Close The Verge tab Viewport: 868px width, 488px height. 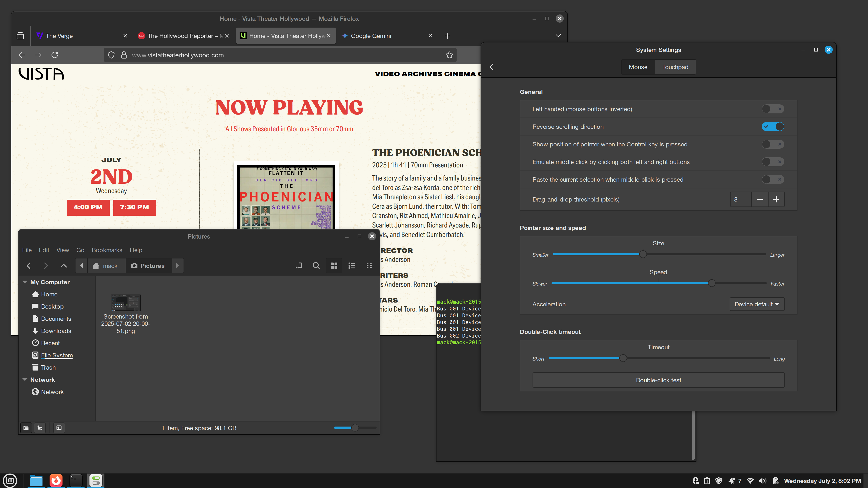125,36
